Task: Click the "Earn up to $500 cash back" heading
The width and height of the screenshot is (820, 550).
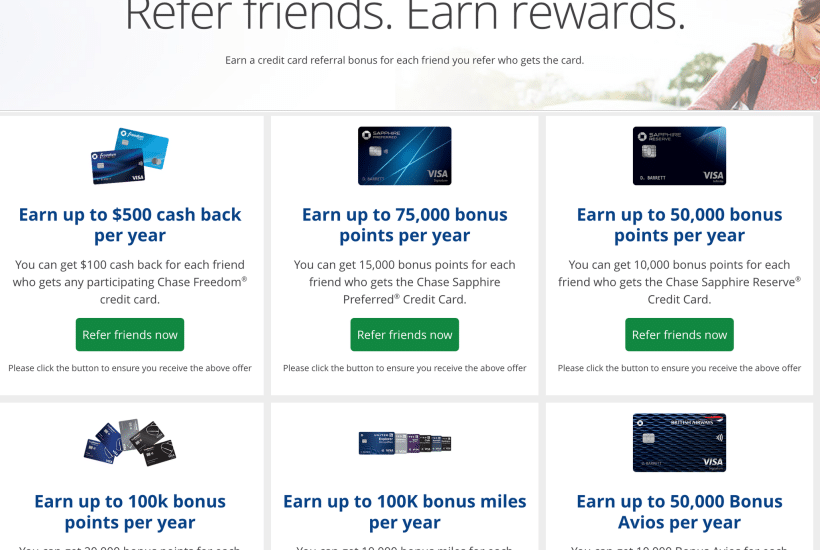Action: click(130, 225)
